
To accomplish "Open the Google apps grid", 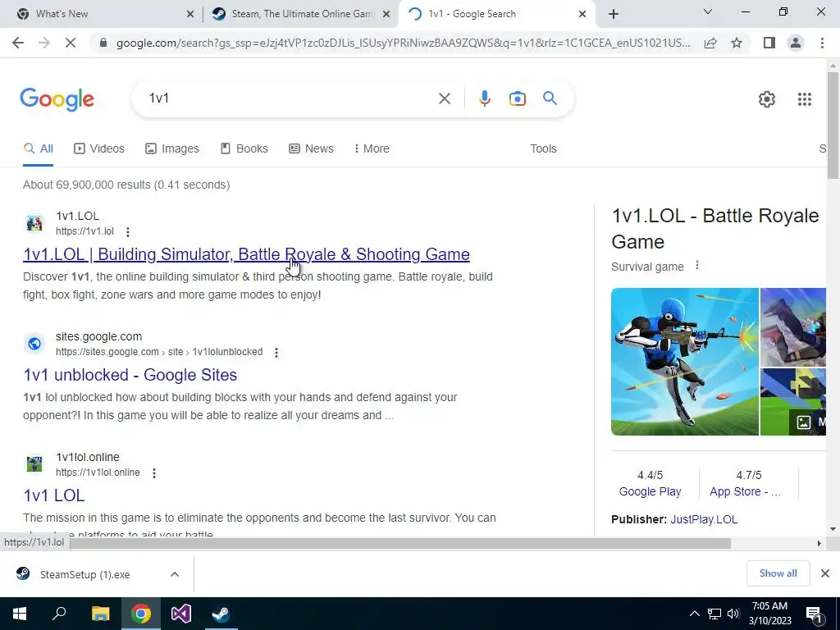I will pos(804,99).
